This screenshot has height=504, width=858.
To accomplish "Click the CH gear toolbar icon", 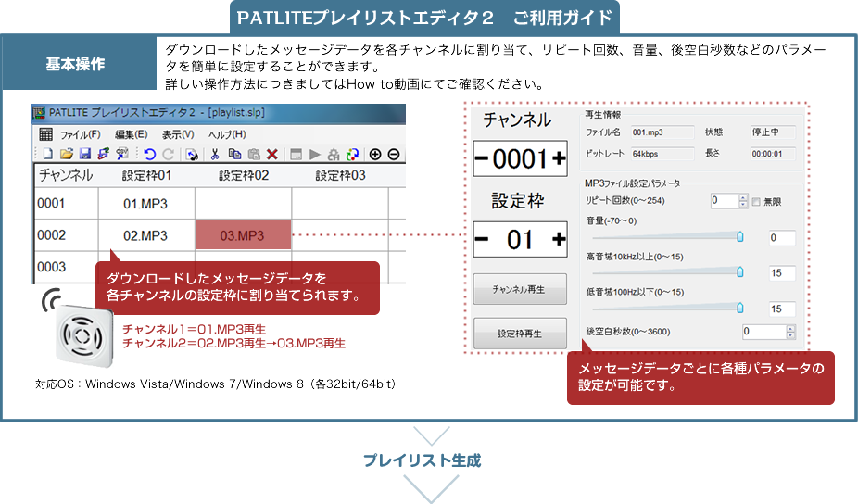I will tap(334, 155).
